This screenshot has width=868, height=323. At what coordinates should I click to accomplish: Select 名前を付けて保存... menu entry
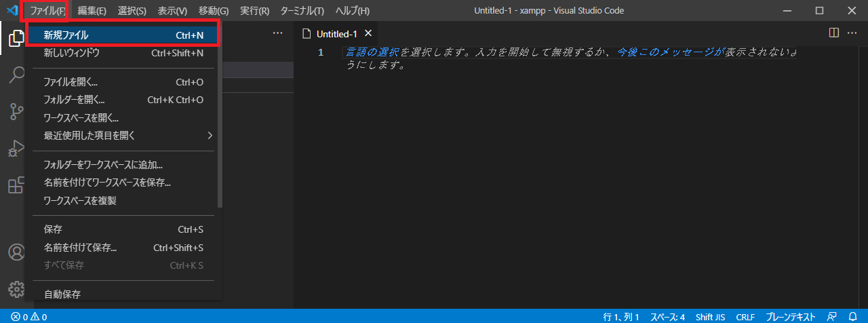click(123, 248)
